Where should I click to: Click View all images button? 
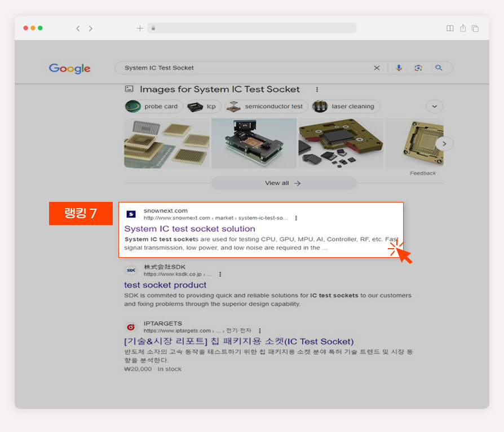click(284, 183)
